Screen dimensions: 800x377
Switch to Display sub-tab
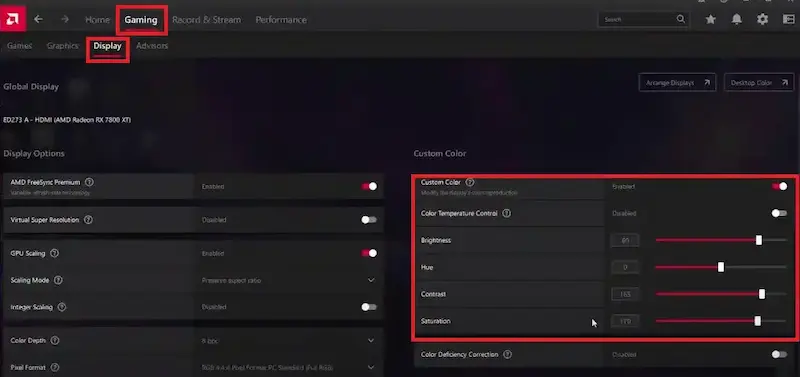coord(108,46)
